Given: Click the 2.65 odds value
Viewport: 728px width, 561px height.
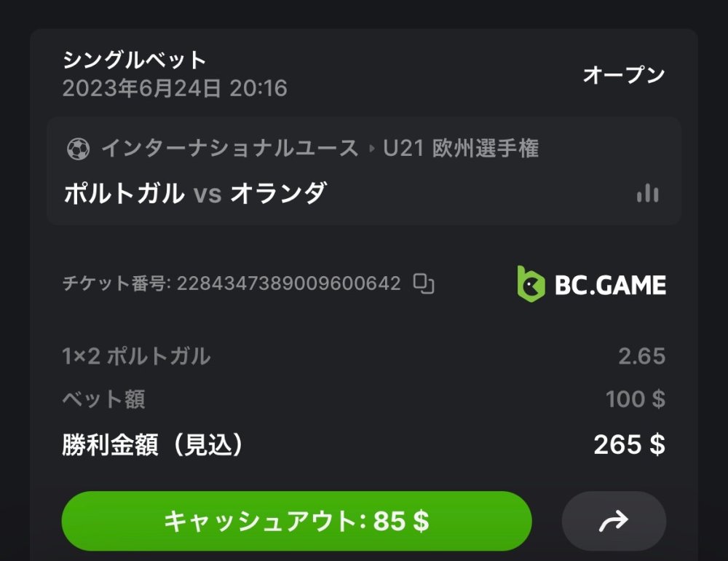Looking at the screenshot, I should pyautogui.click(x=642, y=356).
